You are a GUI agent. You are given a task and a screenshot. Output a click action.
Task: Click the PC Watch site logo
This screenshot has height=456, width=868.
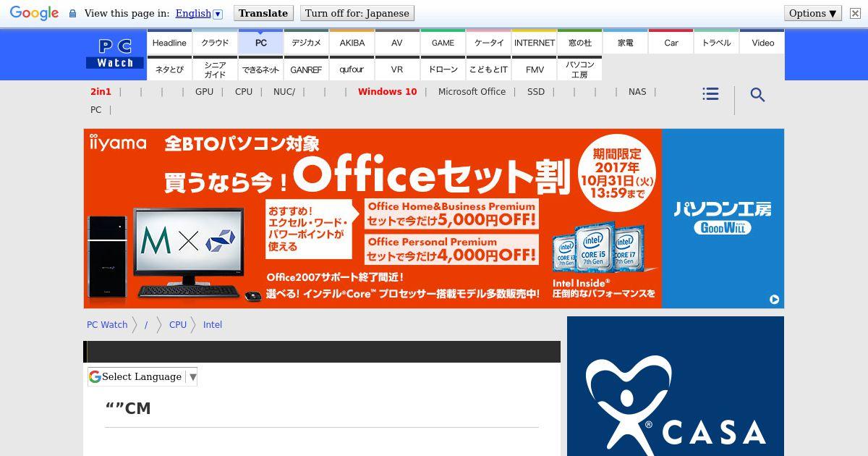coord(115,54)
